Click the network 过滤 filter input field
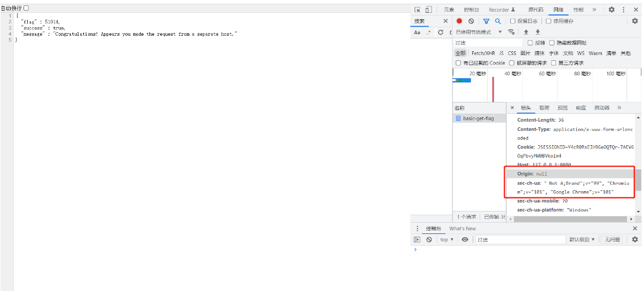Screen dimensions: 644x291 [x=488, y=43]
